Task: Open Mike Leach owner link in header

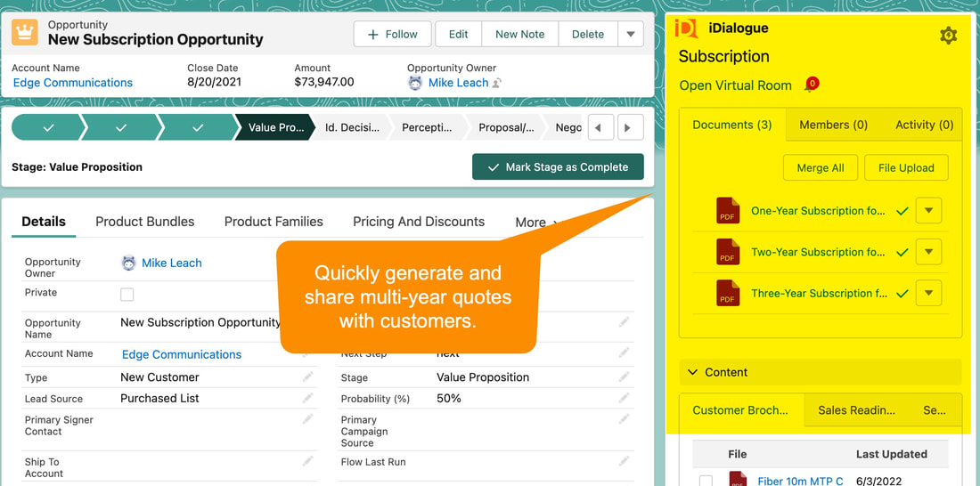Action: coord(458,83)
